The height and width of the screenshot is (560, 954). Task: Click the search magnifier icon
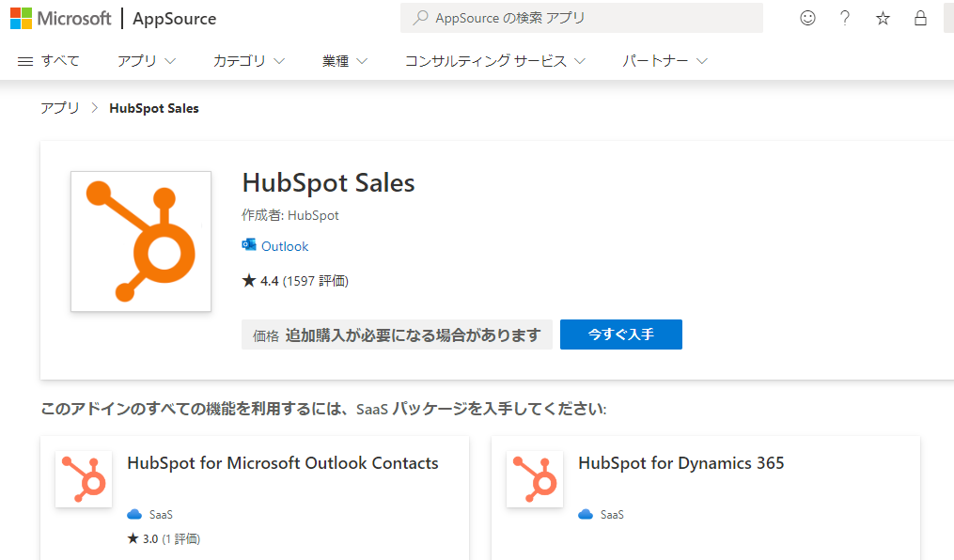(x=420, y=18)
